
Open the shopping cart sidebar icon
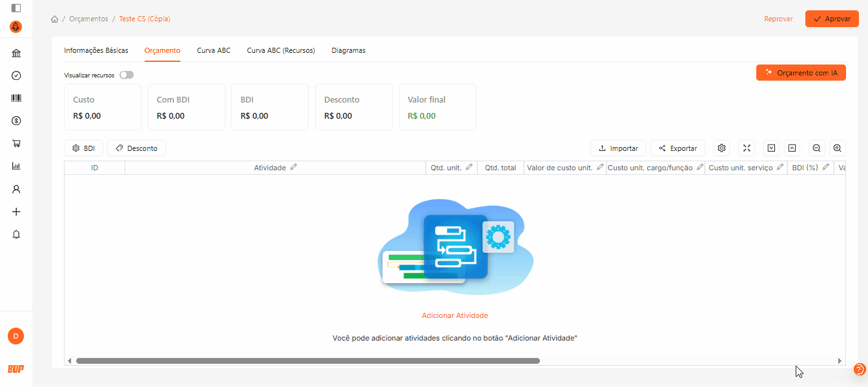(x=16, y=143)
